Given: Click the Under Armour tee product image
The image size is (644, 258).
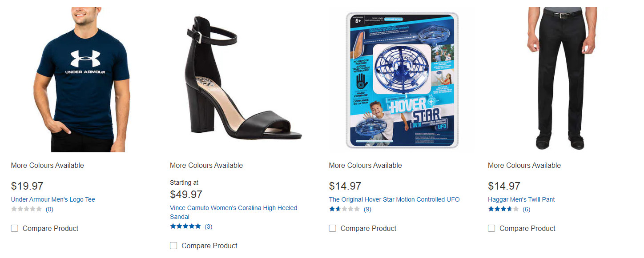Looking at the screenshot, I should [82, 80].
